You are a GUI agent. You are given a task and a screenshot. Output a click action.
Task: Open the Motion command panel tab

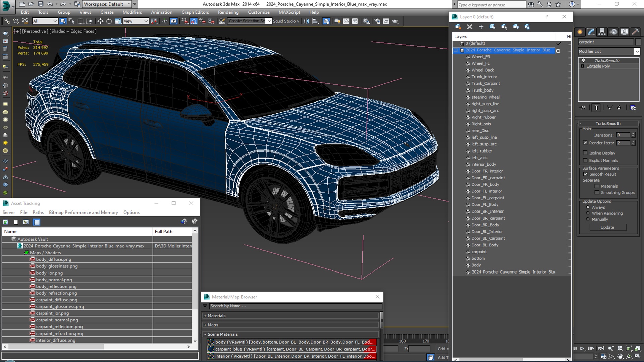coord(613,32)
